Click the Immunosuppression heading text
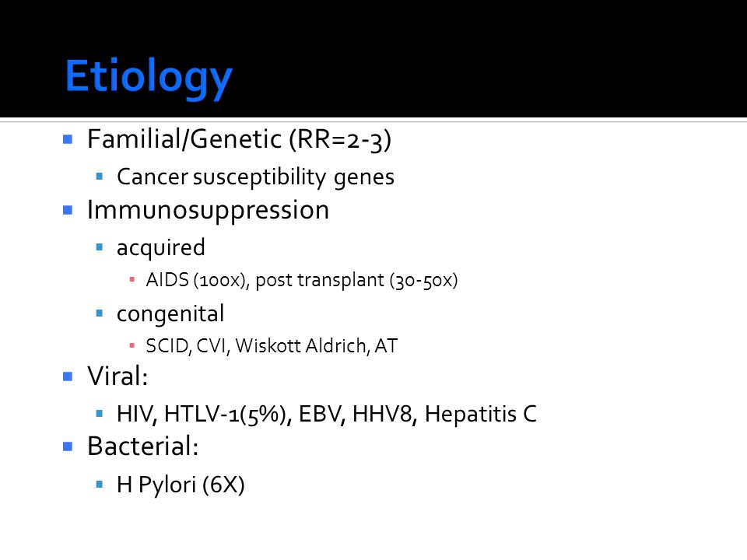Viewport: 747px width, 560px height. coord(209,211)
